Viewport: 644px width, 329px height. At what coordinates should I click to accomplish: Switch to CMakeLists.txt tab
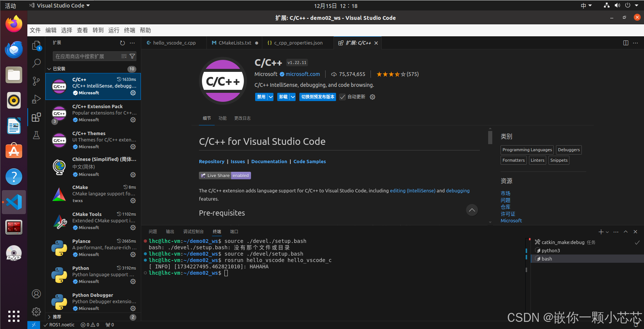click(235, 43)
